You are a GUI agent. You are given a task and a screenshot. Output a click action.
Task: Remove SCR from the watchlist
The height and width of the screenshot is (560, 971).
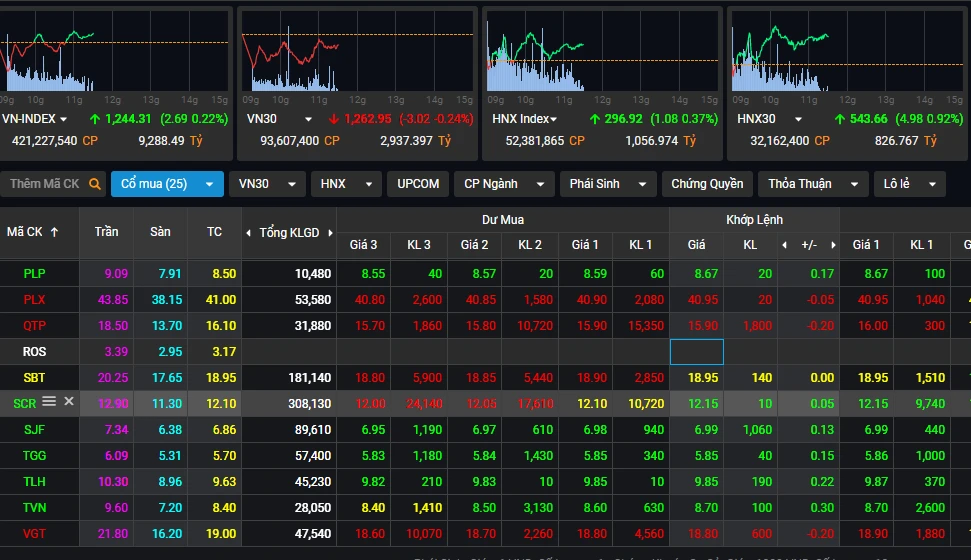pyautogui.click(x=69, y=401)
